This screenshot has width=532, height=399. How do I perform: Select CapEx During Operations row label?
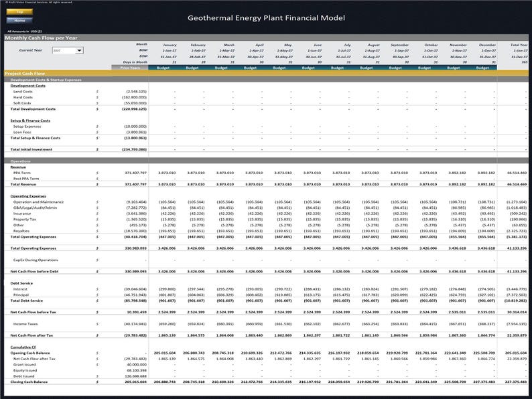click(36, 260)
